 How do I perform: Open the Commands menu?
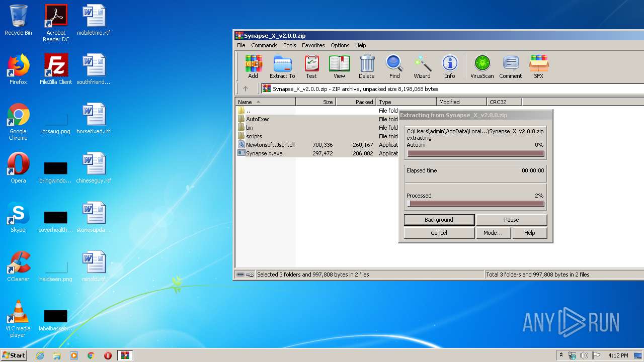pyautogui.click(x=264, y=45)
